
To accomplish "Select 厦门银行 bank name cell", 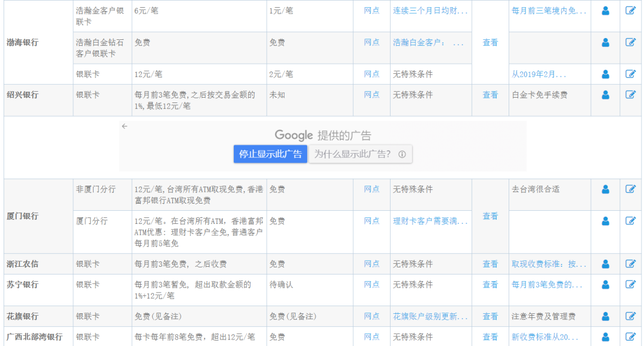I will 39,216.
